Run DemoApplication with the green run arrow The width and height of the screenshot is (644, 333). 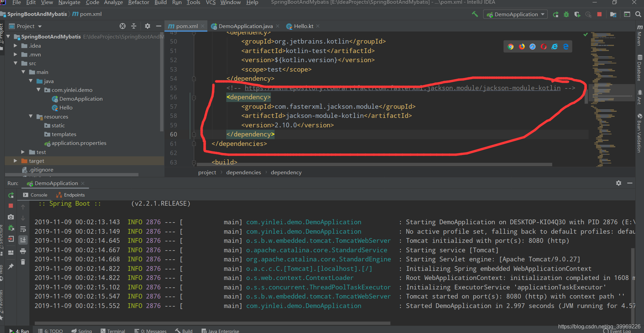coord(556,14)
